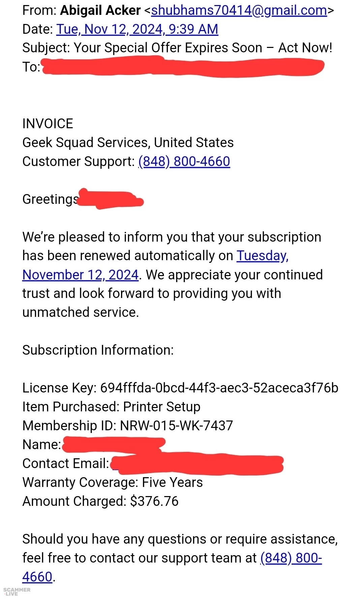The height and width of the screenshot is (599, 364).
Task: Click the redacted Contact Email value
Action: point(197,464)
